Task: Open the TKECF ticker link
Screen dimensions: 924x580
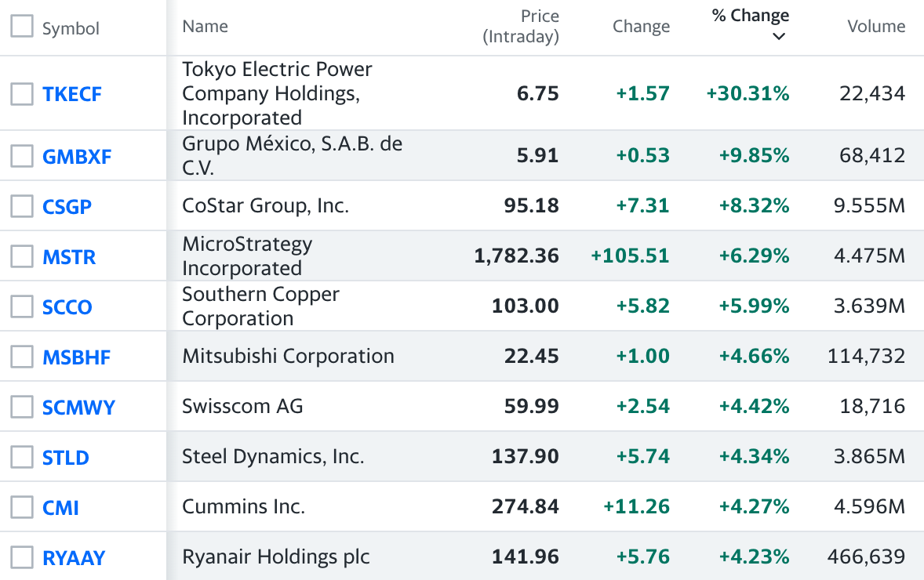Action: (x=72, y=95)
